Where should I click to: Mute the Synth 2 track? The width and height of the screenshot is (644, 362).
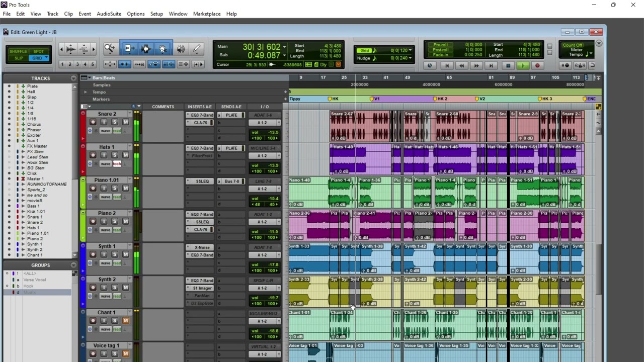click(x=126, y=288)
